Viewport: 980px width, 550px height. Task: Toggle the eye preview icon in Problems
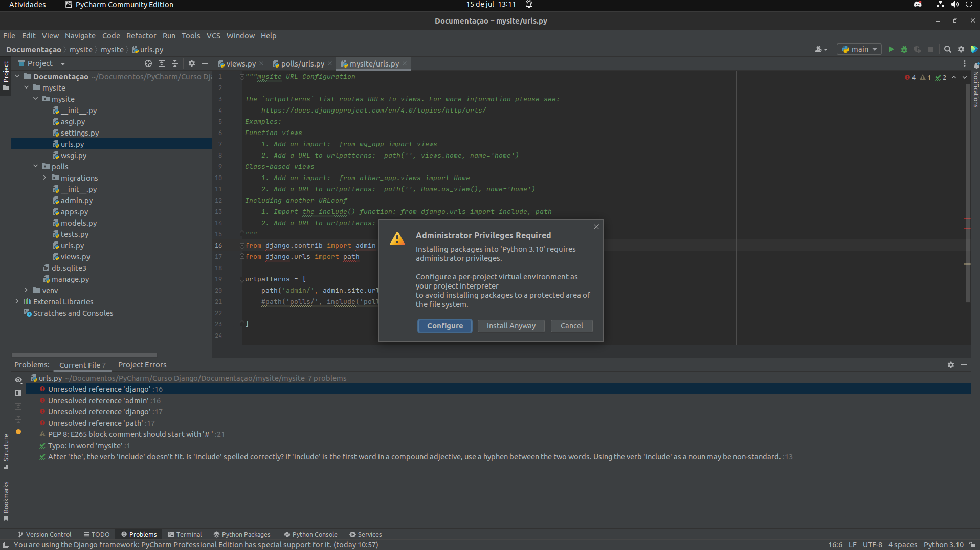point(18,380)
